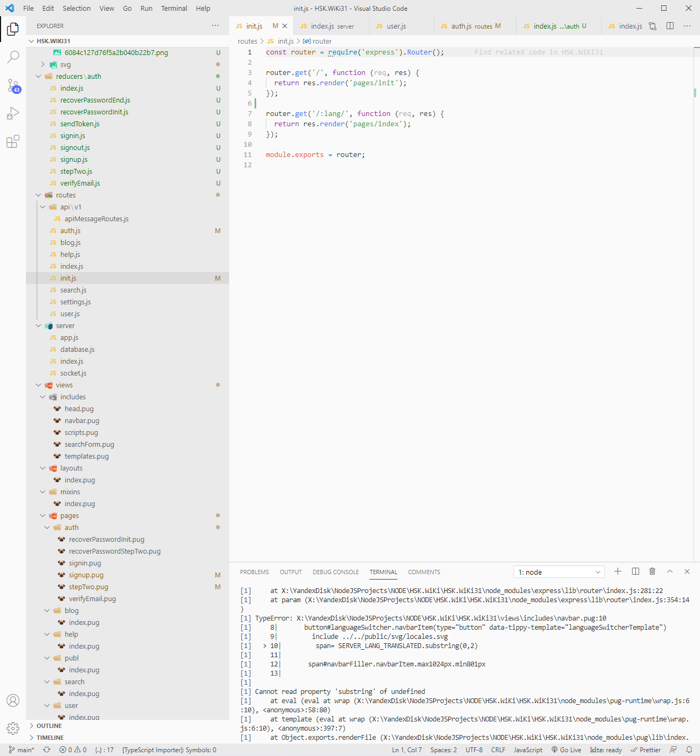Open the Extensions view icon

click(x=13, y=141)
